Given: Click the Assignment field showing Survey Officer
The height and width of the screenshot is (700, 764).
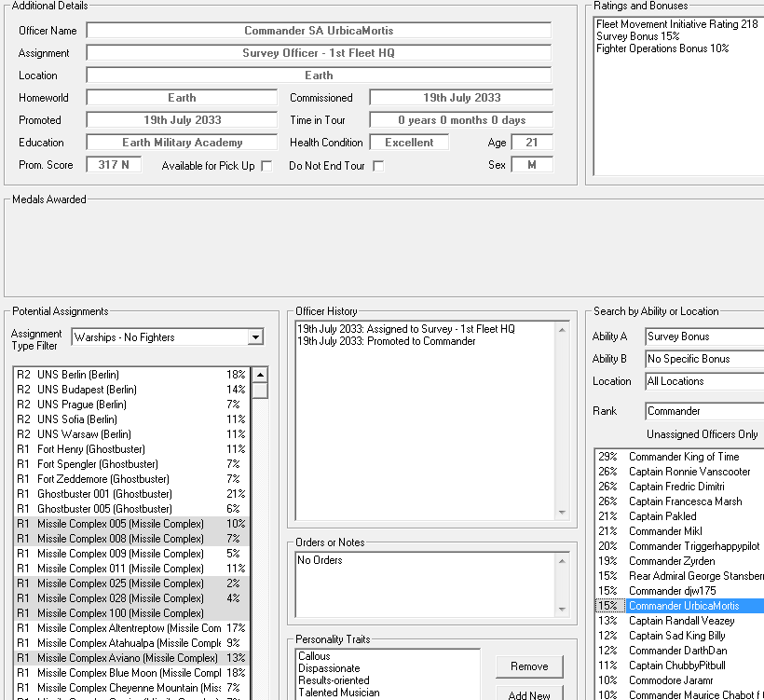Looking at the screenshot, I should (319, 53).
